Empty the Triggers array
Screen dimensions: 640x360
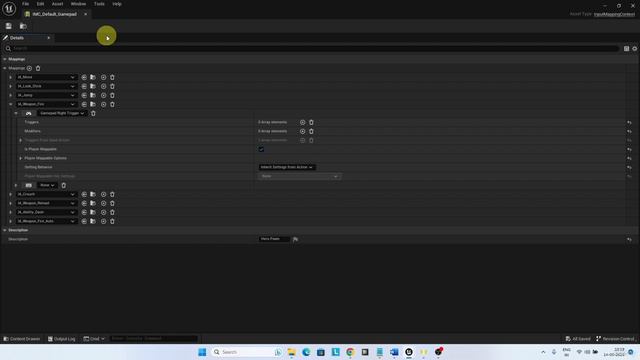[x=311, y=122]
